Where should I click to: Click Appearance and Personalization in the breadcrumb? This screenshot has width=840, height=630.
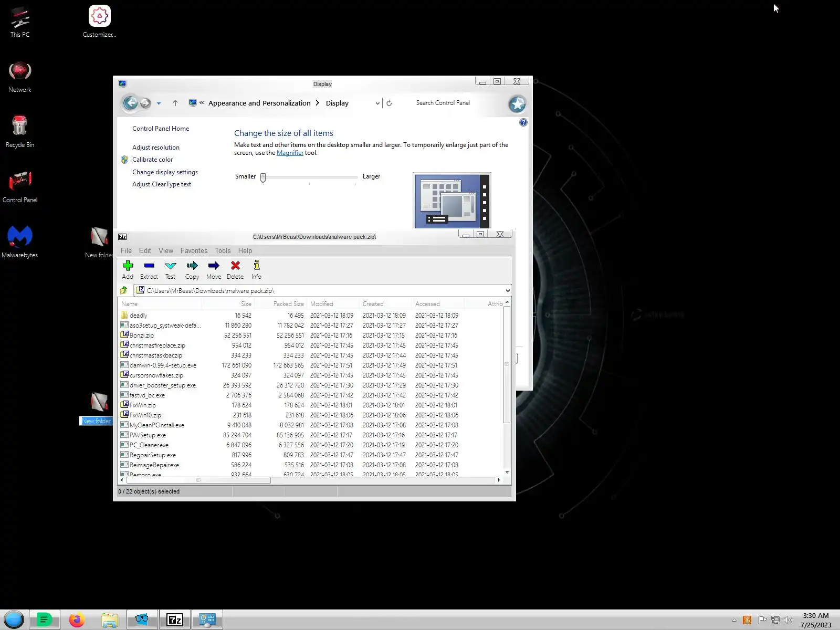coord(259,103)
